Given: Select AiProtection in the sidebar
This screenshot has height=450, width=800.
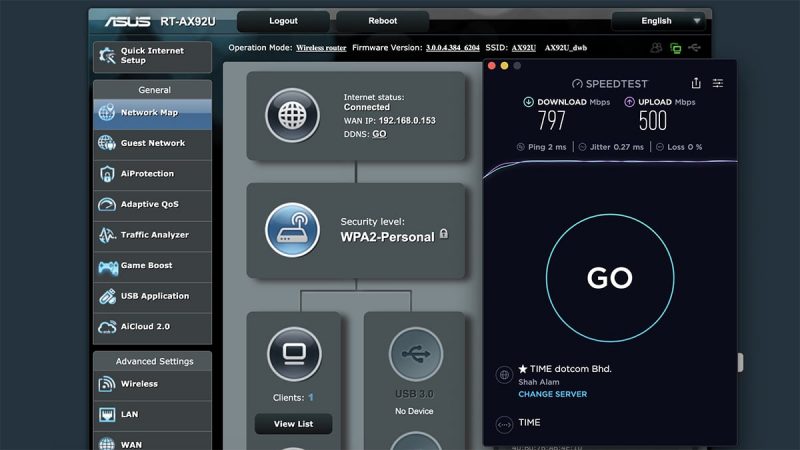Looking at the screenshot, I should point(153,174).
